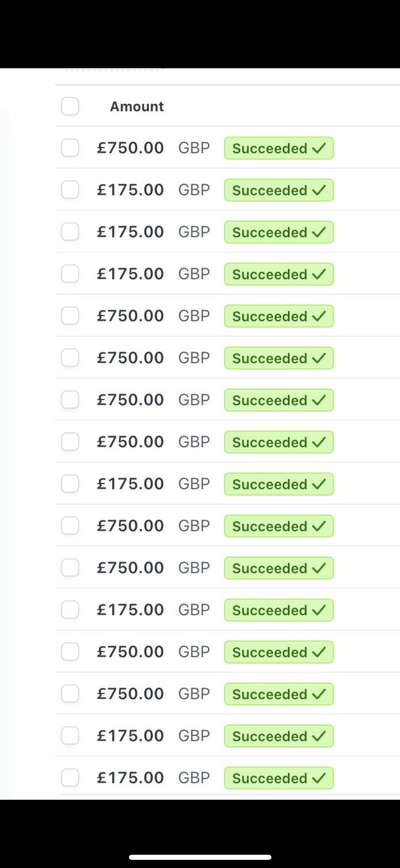Open the topmost £175.00 payment amount

coord(130,190)
